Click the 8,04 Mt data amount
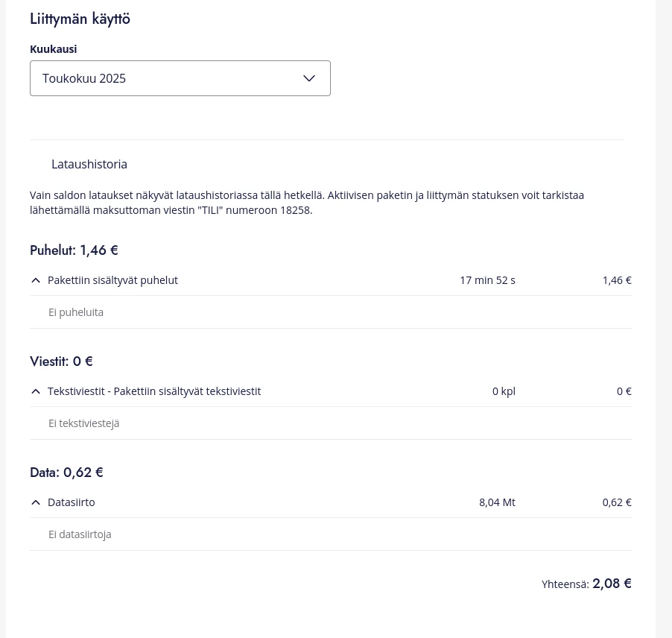Screen dimensions: 672x638 pyautogui.click(x=497, y=502)
